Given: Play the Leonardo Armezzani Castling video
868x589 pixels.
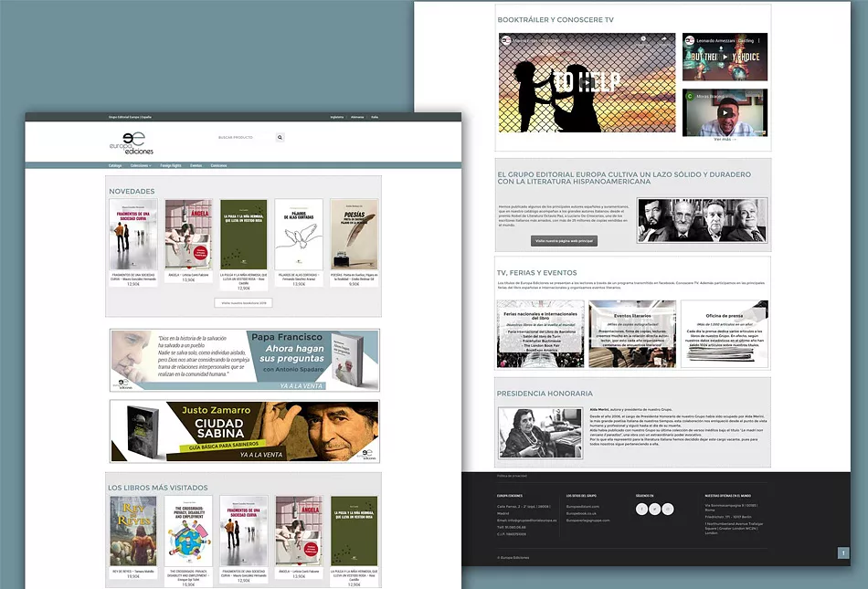Looking at the screenshot, I should (725, 57).
